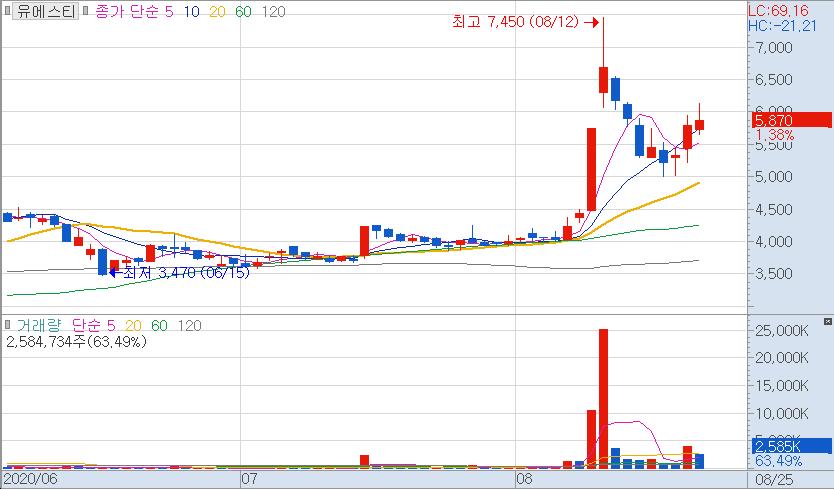Click the 유에스티 stock name button
The image size is (834, 489).
(x=46, y=11)
